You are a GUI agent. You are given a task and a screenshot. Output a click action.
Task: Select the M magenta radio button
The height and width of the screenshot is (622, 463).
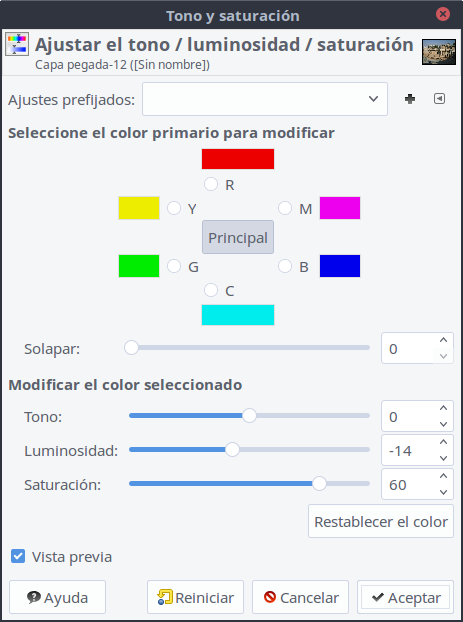click(x=285, y=208)
